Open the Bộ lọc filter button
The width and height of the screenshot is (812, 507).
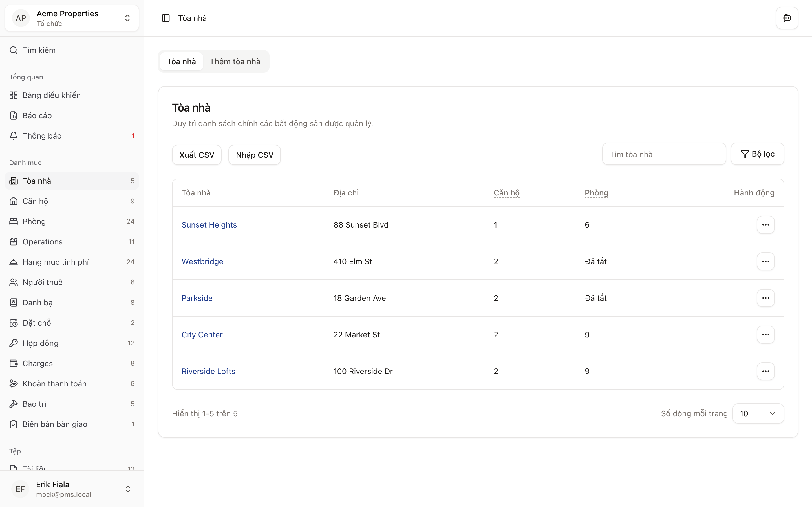[x=757, y=154]
